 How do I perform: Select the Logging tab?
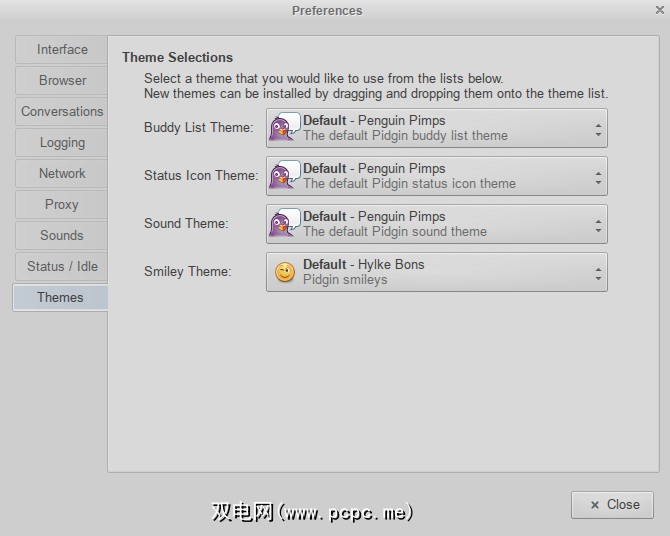(62, 142)
